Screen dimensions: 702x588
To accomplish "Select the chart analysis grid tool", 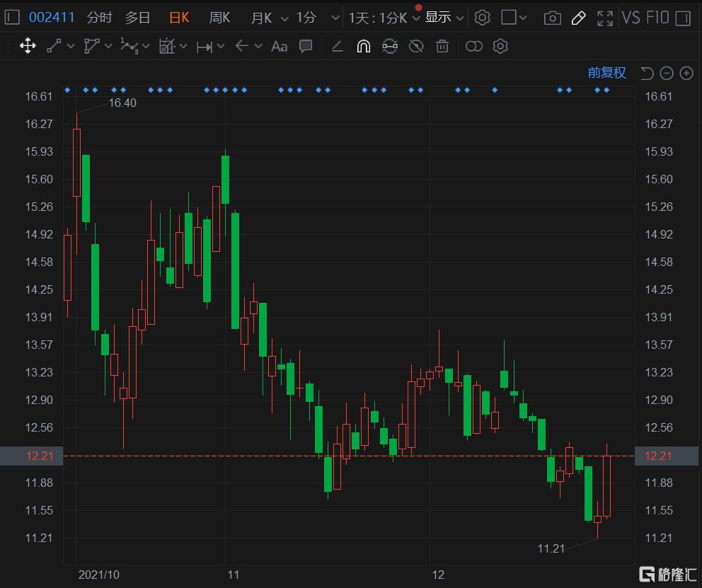I will (166, 46).
